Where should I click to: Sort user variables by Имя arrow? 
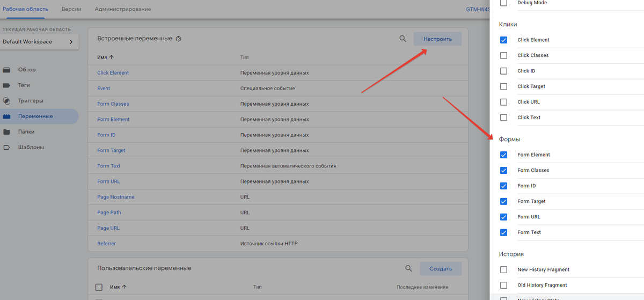(125, 287)
